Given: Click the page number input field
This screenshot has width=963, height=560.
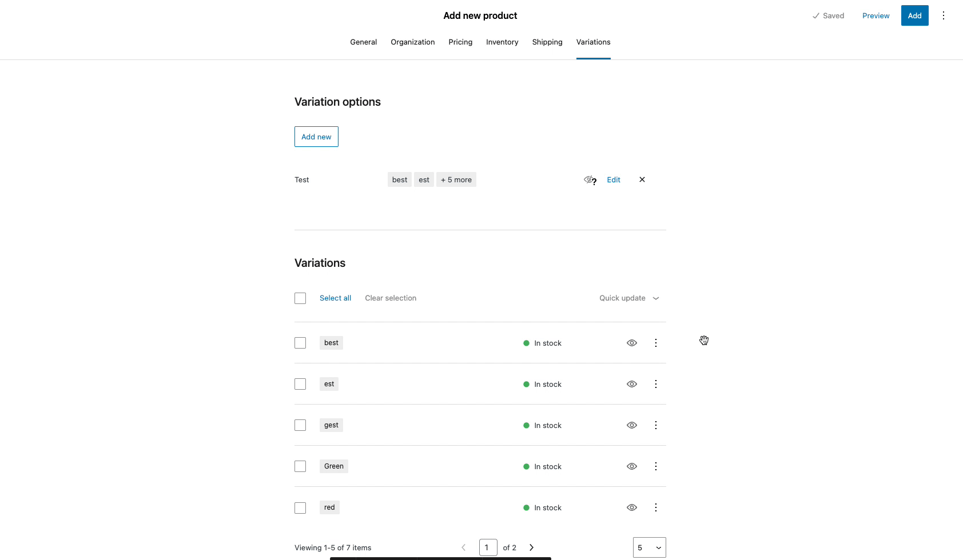Looking at the screenshot, I should click(488, 547).
